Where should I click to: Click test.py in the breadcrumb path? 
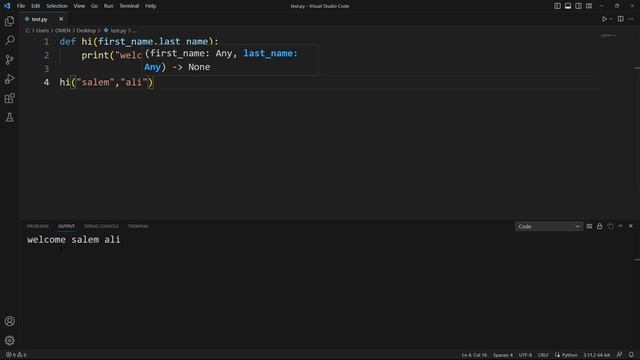[118, 31]
